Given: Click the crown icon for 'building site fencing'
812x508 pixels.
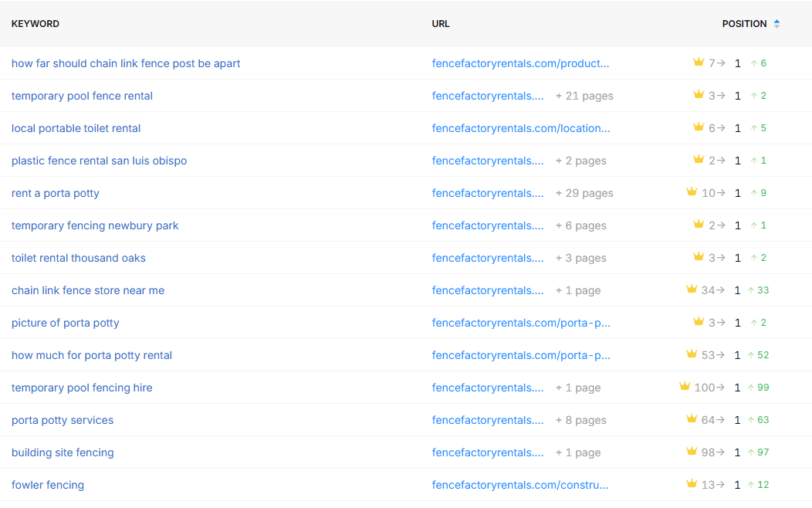Looking at the screenshot, I should (x=692, y=451).
